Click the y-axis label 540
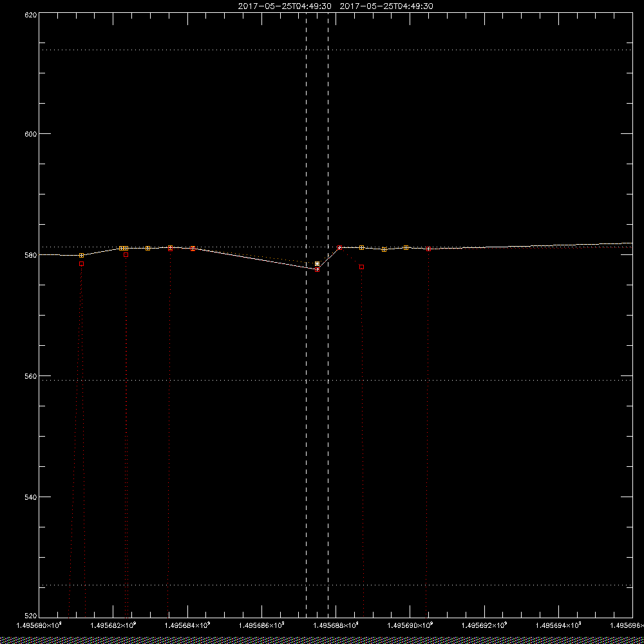 point(32,497)
